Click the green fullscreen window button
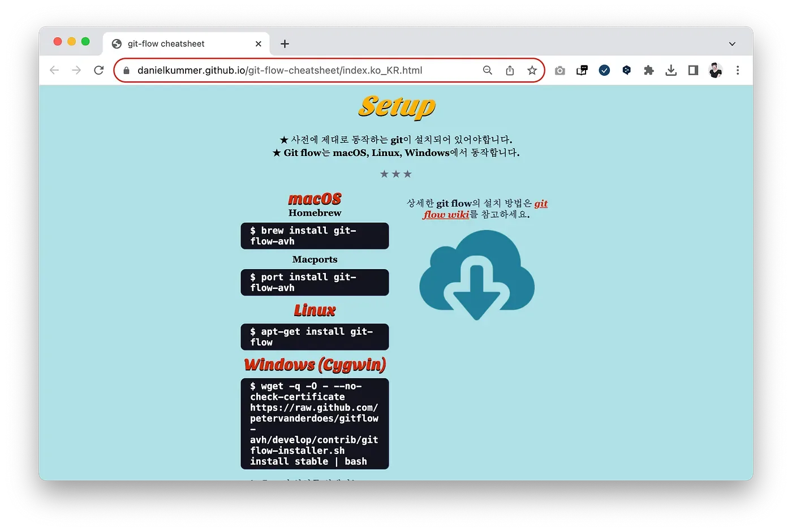Viewport: 792px width, 532px height. pyautogui.click(x=85, y=41)
